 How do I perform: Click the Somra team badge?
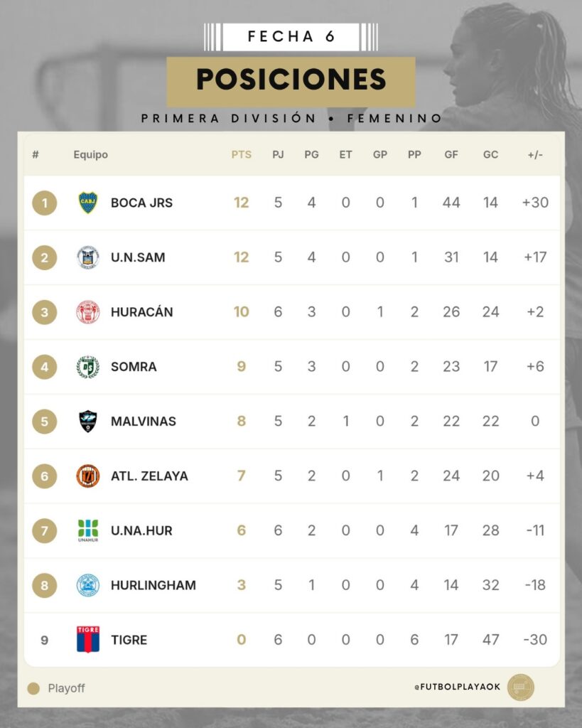pyautogui.click(x=88, y=367)
